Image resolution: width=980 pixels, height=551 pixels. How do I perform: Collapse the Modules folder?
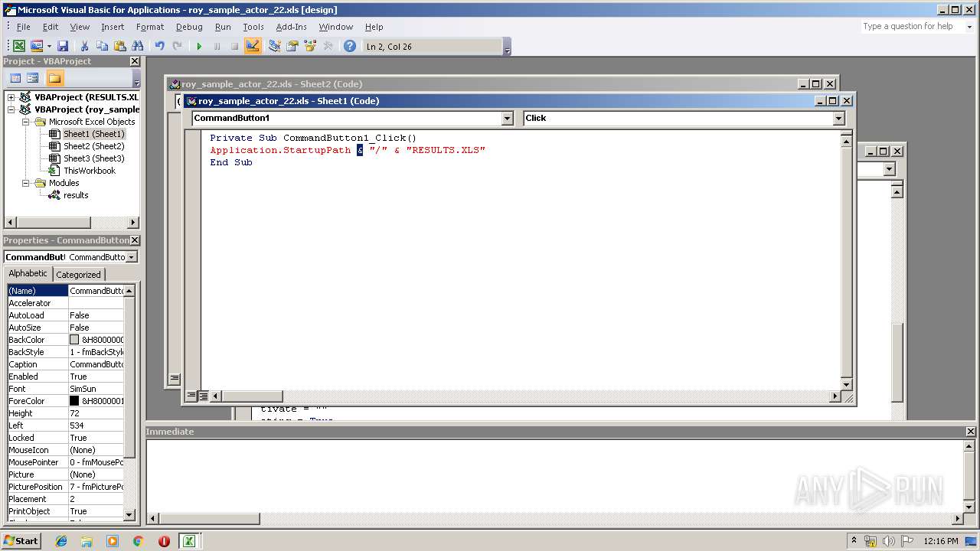pyautogui.click(x=25, y=183)
